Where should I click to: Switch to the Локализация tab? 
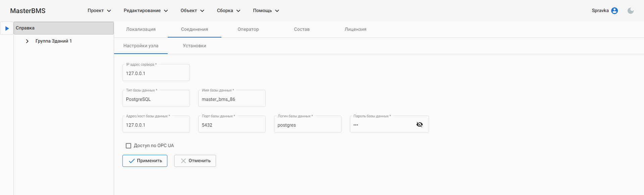(x=141, y=29)
